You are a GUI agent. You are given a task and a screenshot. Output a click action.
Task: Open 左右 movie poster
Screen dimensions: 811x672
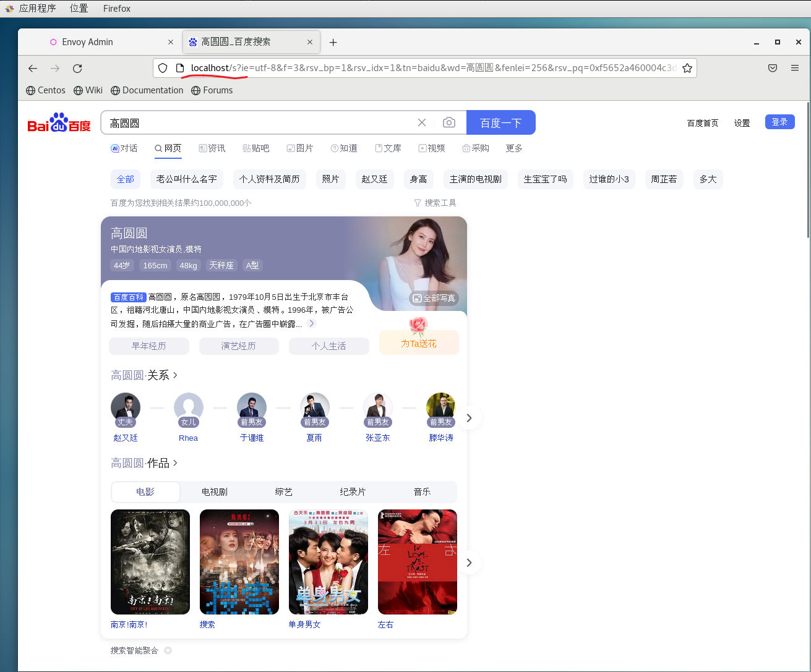pos(418,562)
